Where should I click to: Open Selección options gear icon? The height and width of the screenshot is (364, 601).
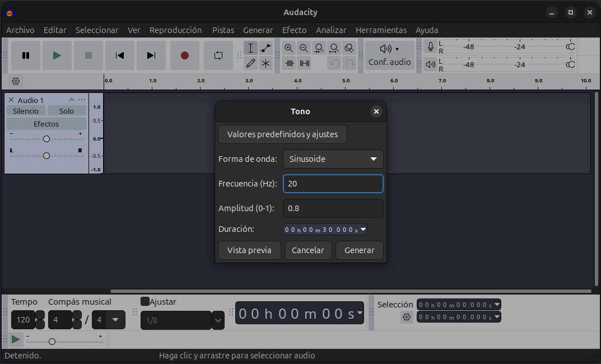click(407, 318)
